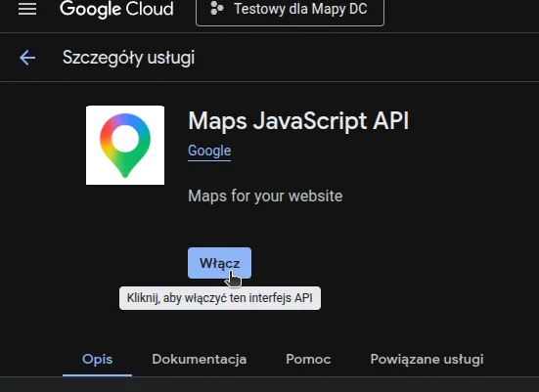Click the Maps JavaScript API title
This screenshot has height=392, width=539.
pyautogui.click(x=298, y=121)
